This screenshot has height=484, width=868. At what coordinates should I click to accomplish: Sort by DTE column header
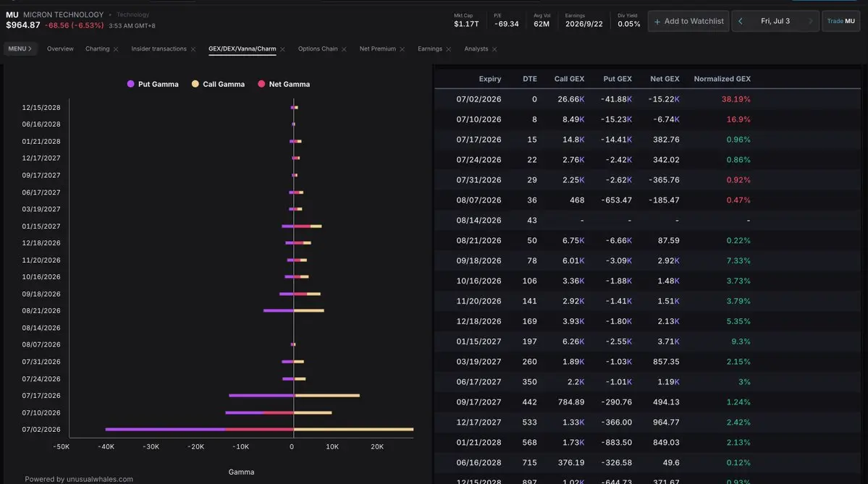530,79
